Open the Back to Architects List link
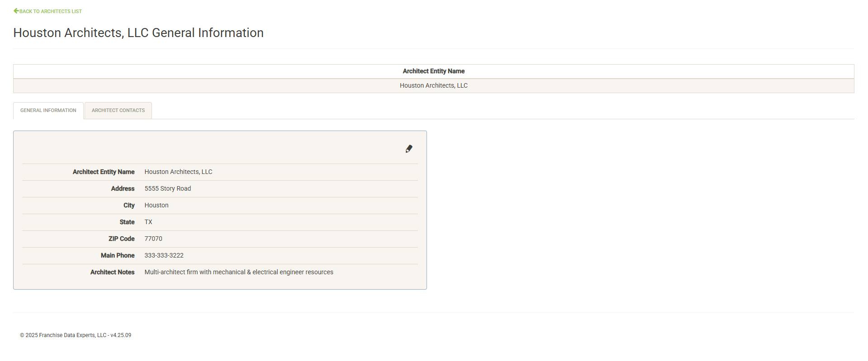 [x=50, y=11]
